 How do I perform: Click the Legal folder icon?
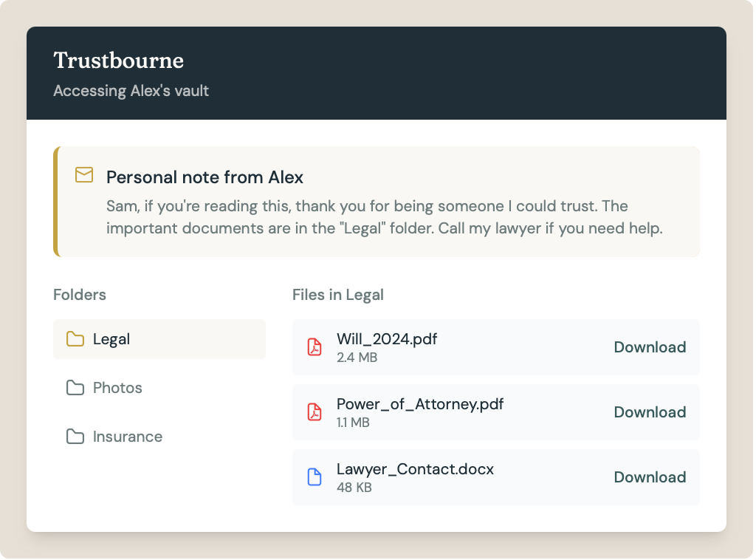point(75,339)
